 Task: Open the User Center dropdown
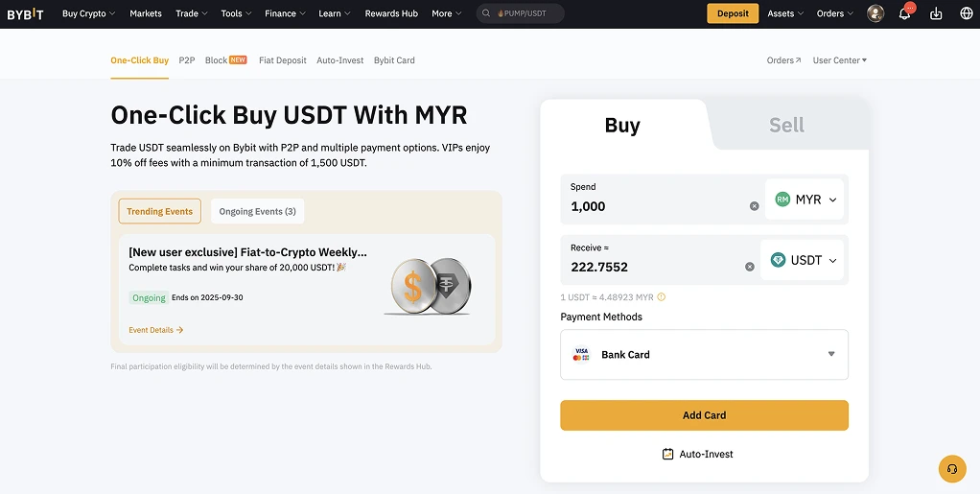pos(839,60)
